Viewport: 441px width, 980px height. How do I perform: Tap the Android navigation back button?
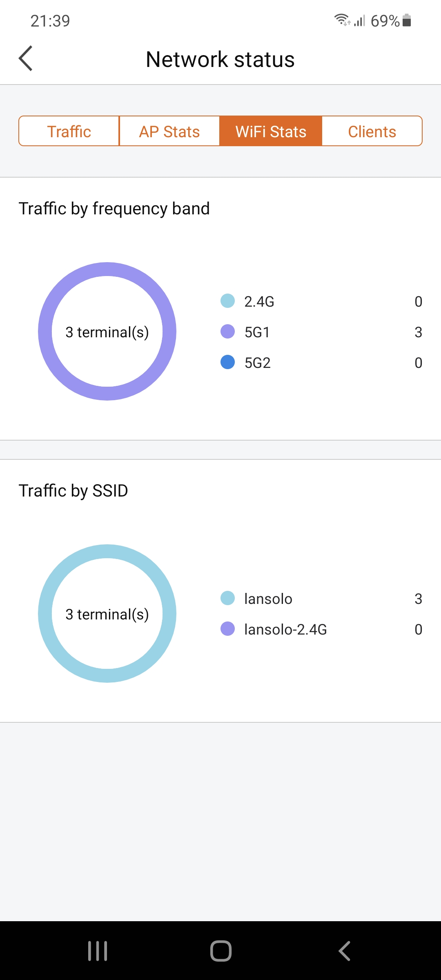[344, 951]
